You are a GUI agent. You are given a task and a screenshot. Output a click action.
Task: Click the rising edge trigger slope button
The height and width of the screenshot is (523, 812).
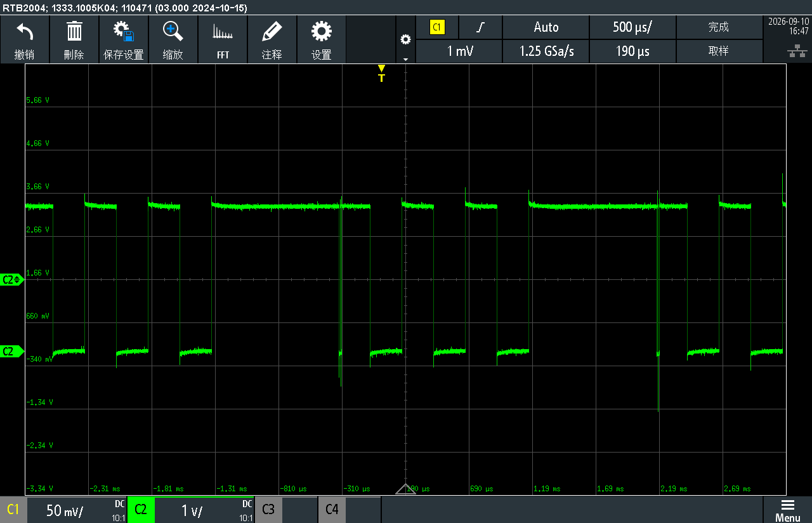tap(481, 27)
